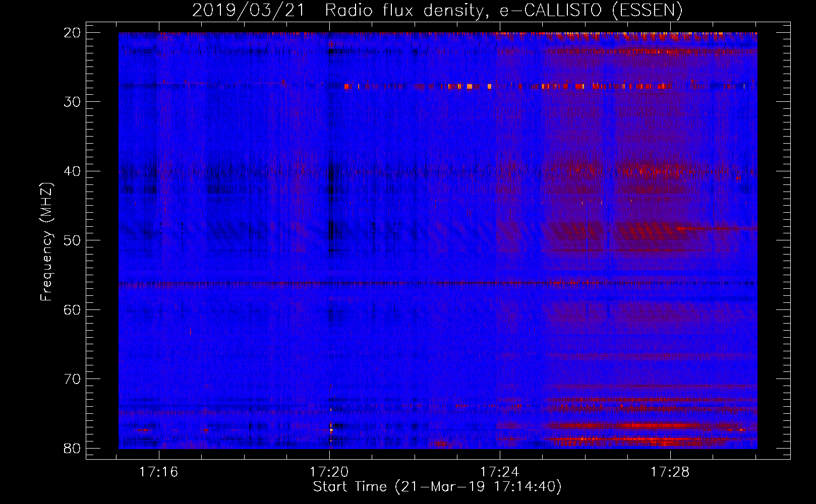Click the 70 MHz frequency tick label

coord(73,379)
